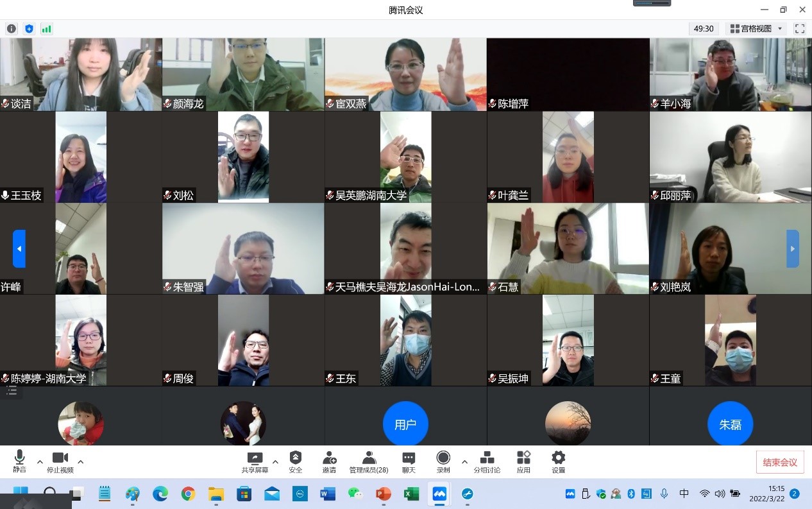Open the 聊天 chat panel
812x509 pixels.
[x=408, y=462]
